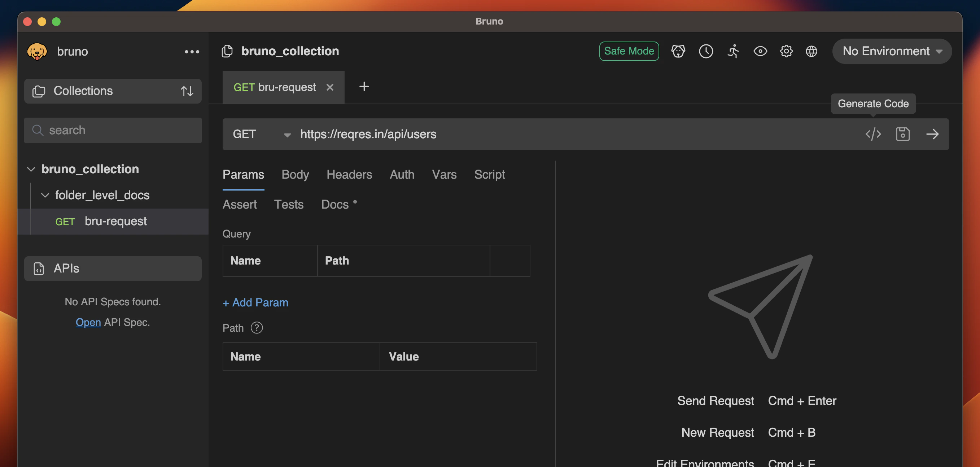Open settings with the gear icon
The width and height of the screenshot is (980, 467).
coord(786,51)
